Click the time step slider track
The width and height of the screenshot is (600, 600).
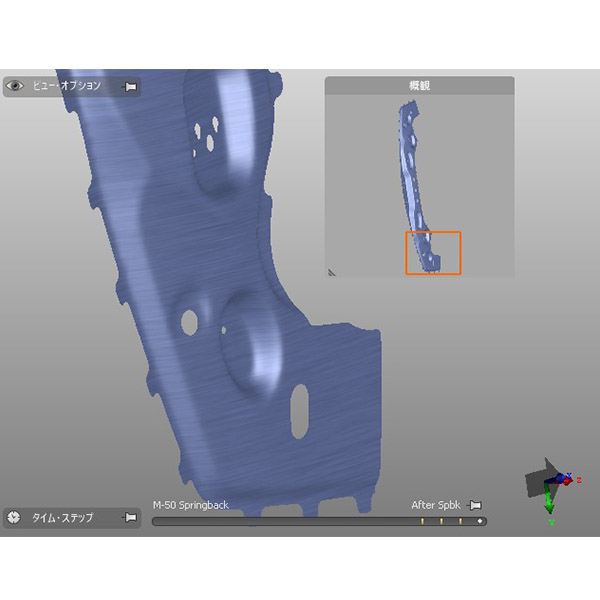pyautogui.click(x=319, y=521)
